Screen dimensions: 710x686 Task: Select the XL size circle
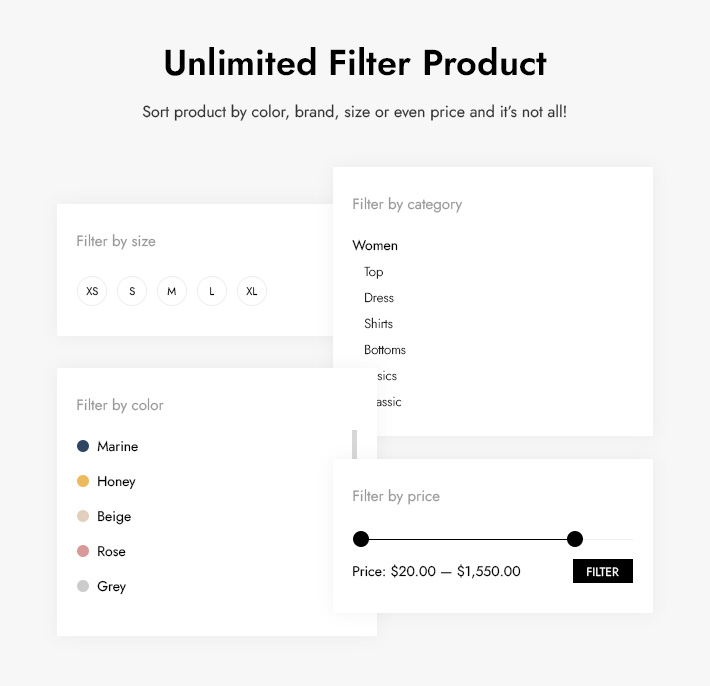click(252, 291)
